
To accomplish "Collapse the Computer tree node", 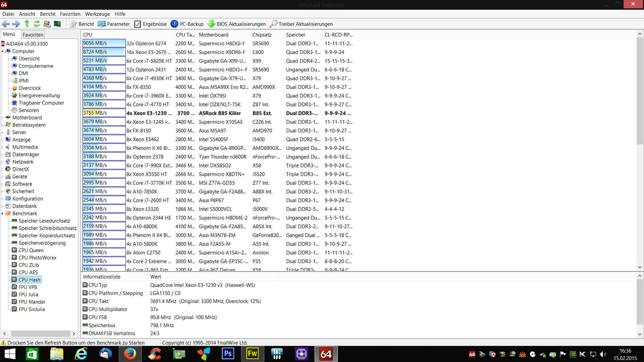I will [2, 51].
